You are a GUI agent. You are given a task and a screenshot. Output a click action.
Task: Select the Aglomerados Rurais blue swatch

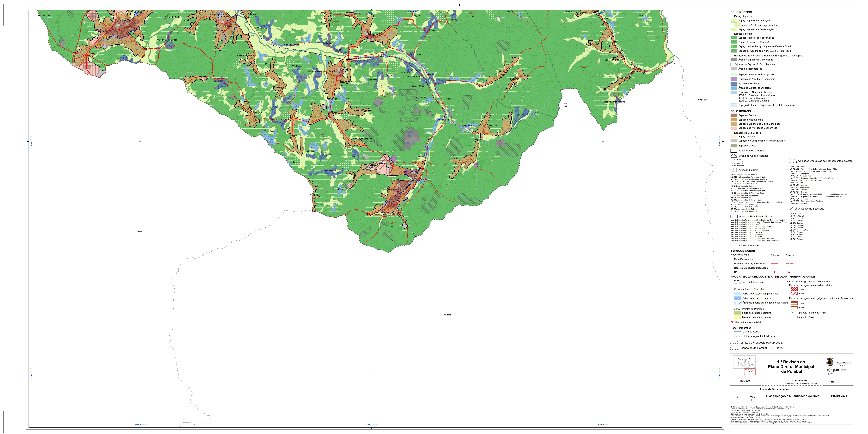coord(734,84)
